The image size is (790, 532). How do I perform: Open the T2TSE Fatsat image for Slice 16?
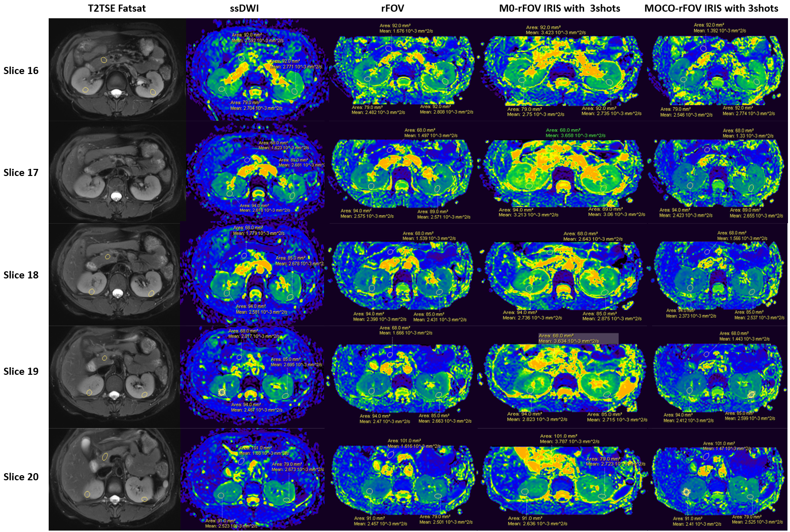[x=117, y=69]
